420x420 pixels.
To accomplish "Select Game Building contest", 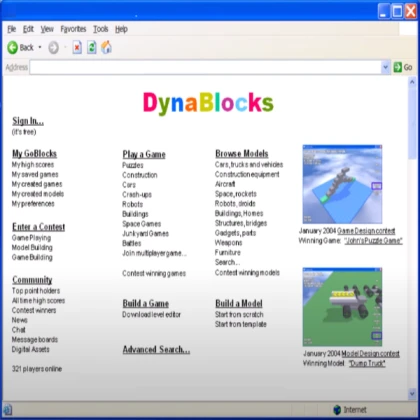I will click(x=32, y=257).
